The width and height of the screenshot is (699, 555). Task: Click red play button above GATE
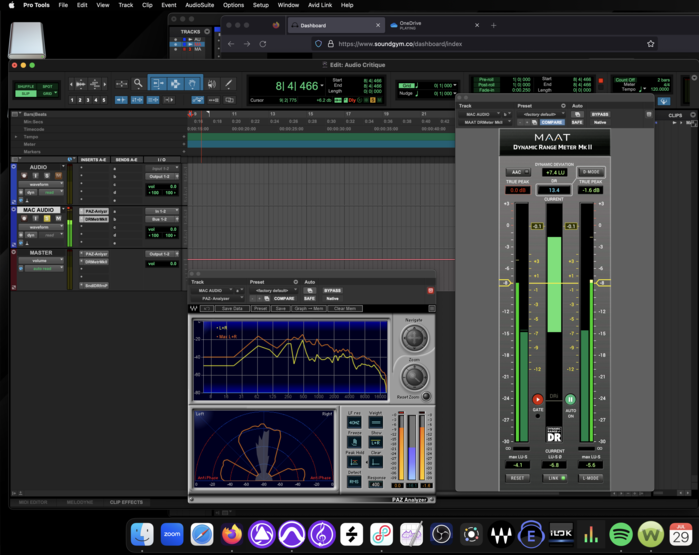(x=538, y=399)
